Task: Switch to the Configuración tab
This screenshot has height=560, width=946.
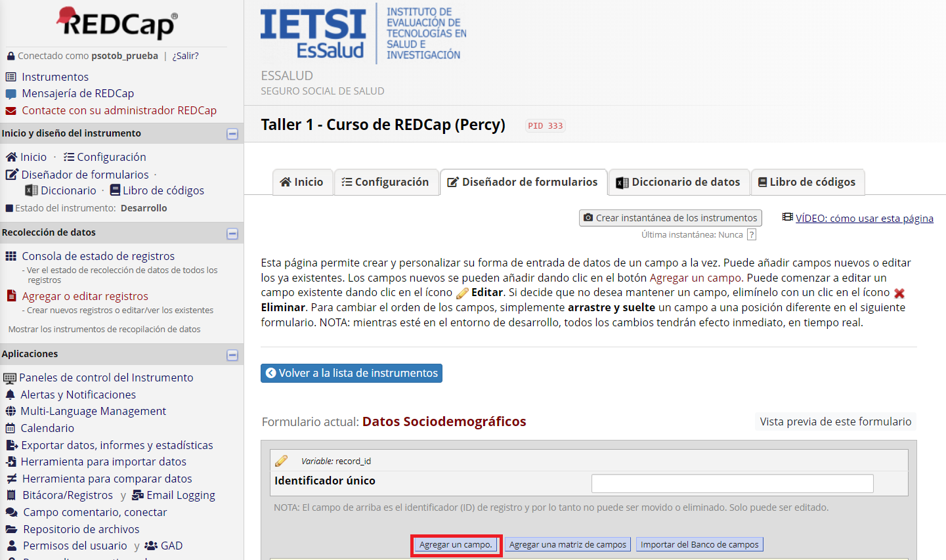Action: 385,182
